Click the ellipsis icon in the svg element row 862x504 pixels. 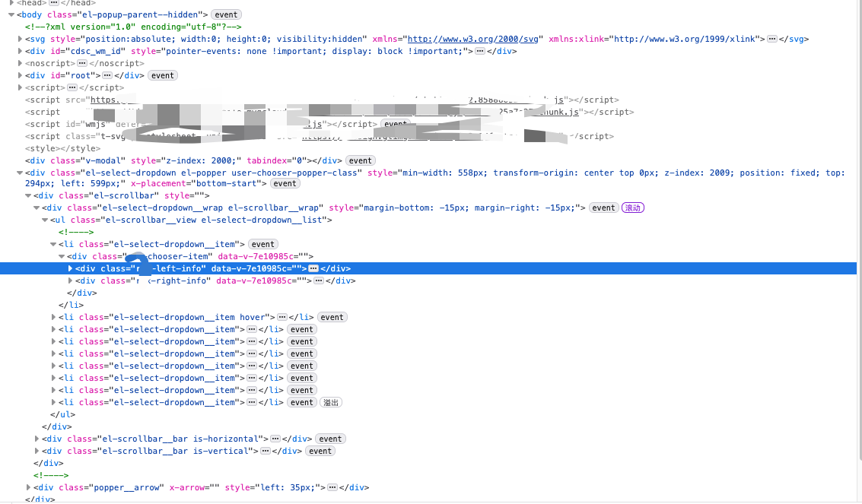772,39
